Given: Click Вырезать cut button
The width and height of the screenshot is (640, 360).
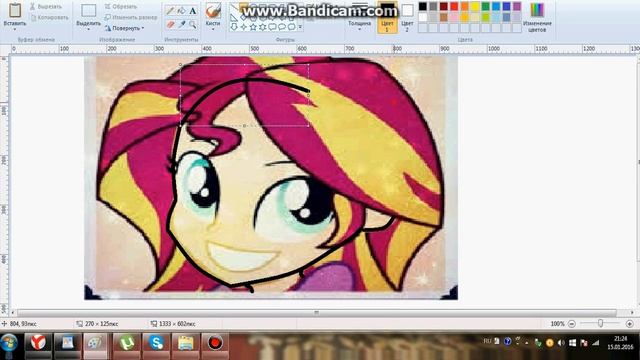Looking at the screenshot, I should click(x=46, y=7).
